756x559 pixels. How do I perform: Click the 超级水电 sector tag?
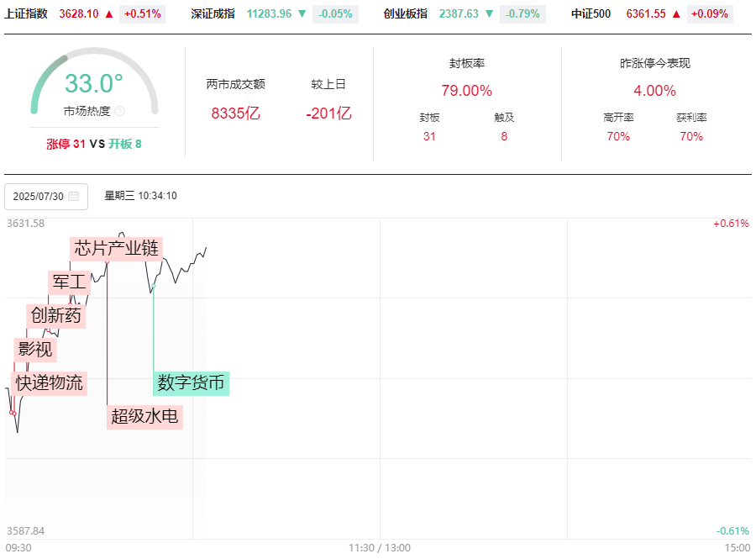pos(144,416)
